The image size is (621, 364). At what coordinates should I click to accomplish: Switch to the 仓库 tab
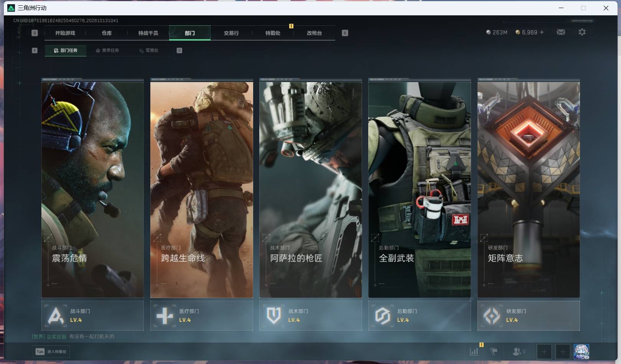click(x=107, y=33)
